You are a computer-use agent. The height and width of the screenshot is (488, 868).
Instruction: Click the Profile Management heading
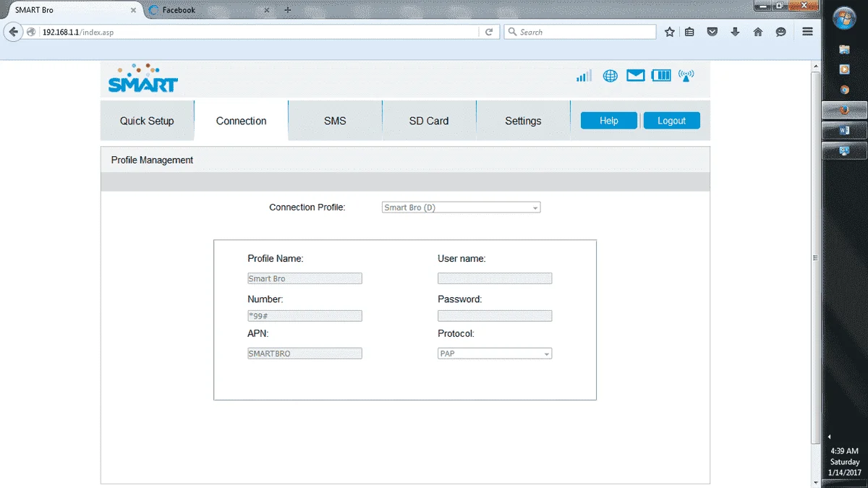coord(152,160)
